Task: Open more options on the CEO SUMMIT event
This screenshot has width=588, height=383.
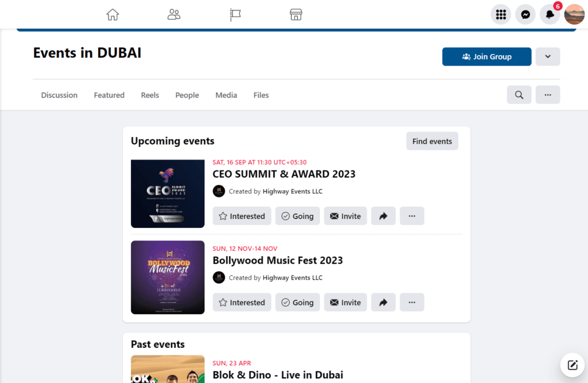Action: (x=412, y=216)
